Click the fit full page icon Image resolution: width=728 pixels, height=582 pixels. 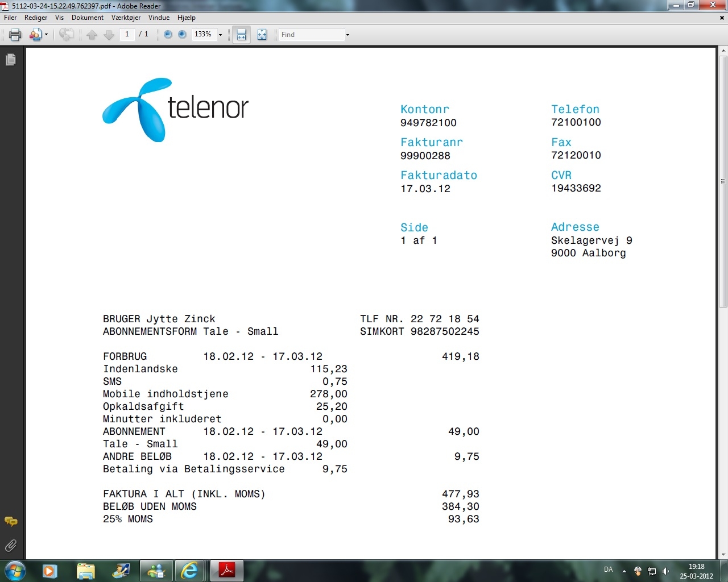[x=262, y=35]
